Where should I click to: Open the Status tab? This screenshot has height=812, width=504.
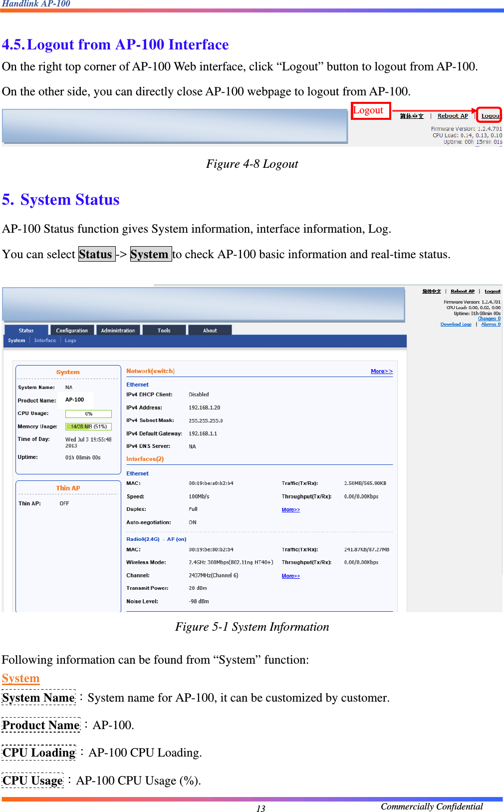(x=26, y=330)
